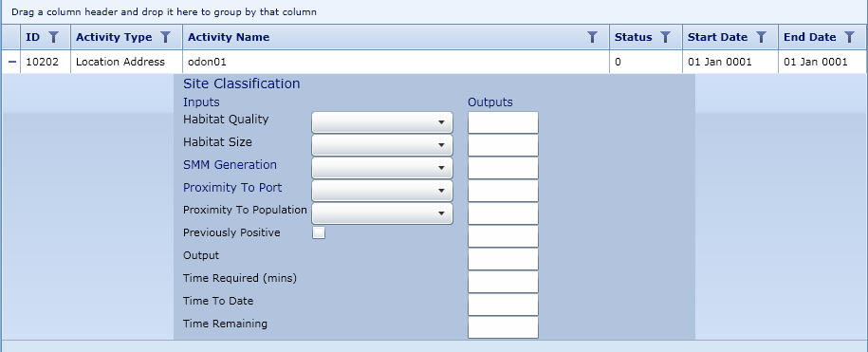Click the Time Required (mins) output field

point(503,282)
